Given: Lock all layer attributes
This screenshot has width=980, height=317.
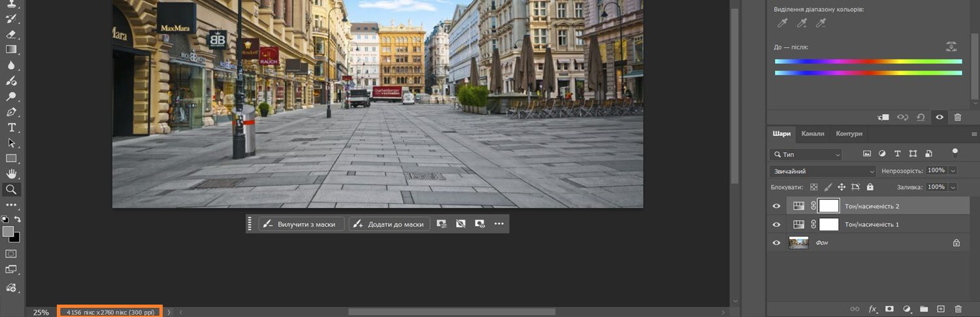Looking at the screenshot, I should (870, 187).
